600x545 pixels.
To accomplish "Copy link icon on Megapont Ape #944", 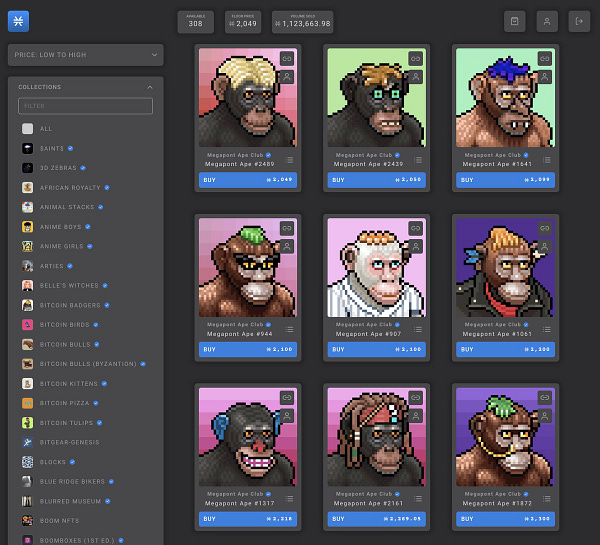I will coord(287,228).
